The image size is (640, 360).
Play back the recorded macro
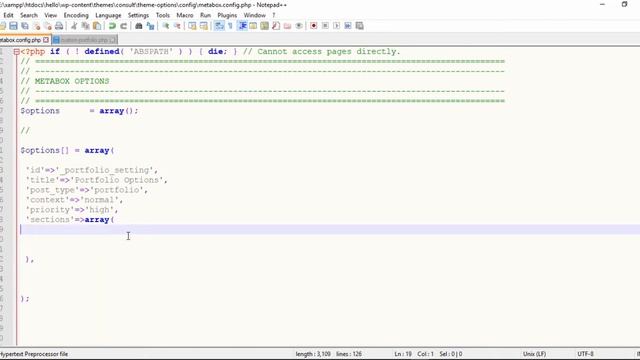pos(336,26)
